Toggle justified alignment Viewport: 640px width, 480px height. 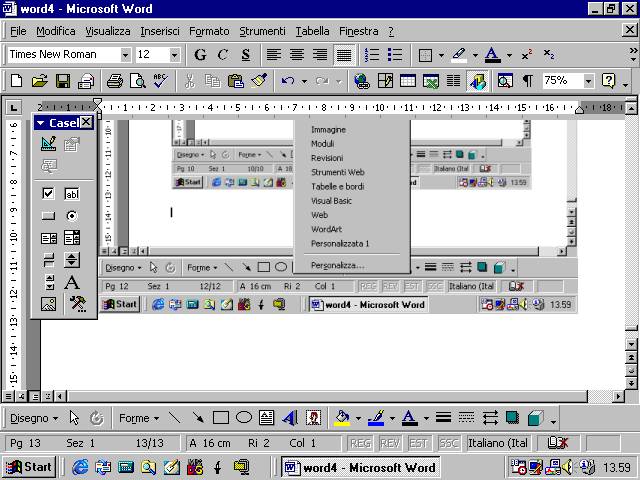[x=344, y=55]
